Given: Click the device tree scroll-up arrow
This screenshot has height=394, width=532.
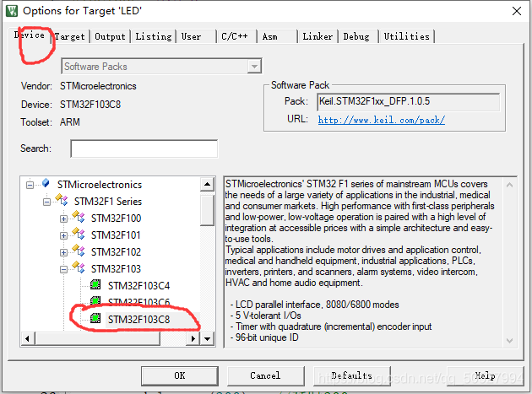Looking at the screenshot, I should coord(207,185).
